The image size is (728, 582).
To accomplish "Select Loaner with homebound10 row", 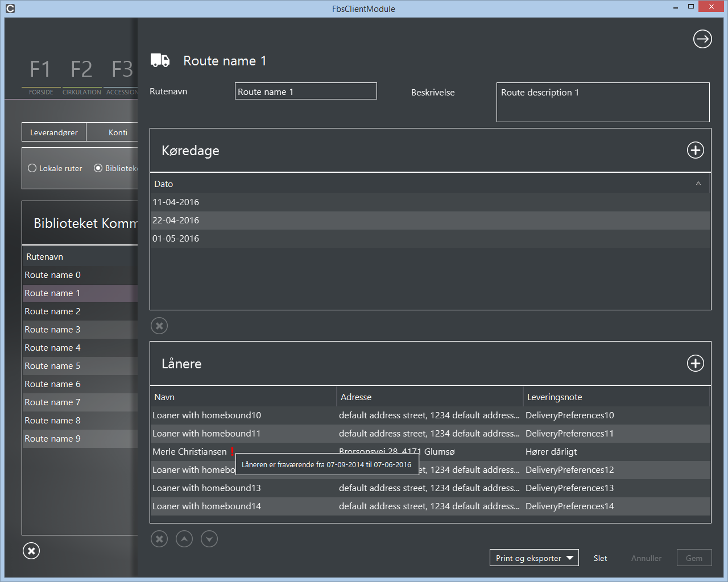I will [x=430, y=415].
